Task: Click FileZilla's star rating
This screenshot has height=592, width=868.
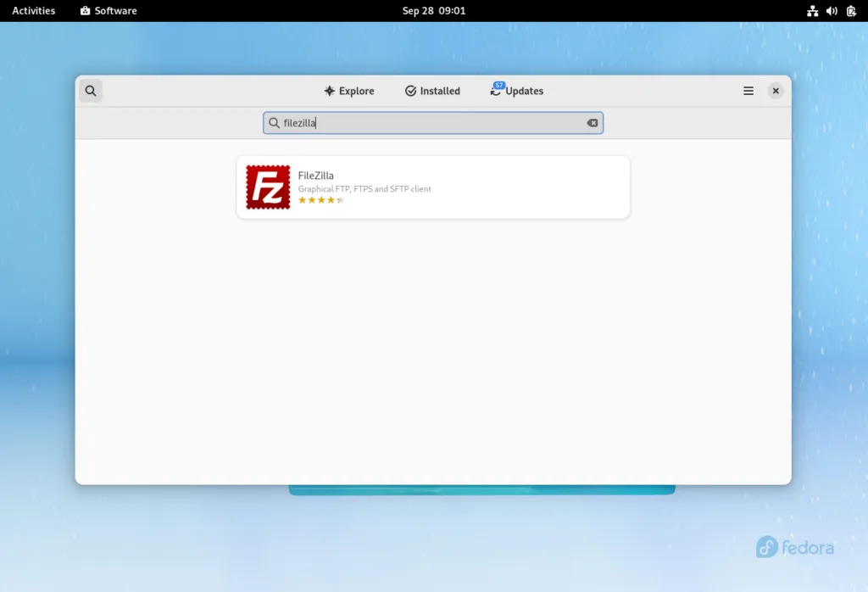Action: click(x=321, y=200)
